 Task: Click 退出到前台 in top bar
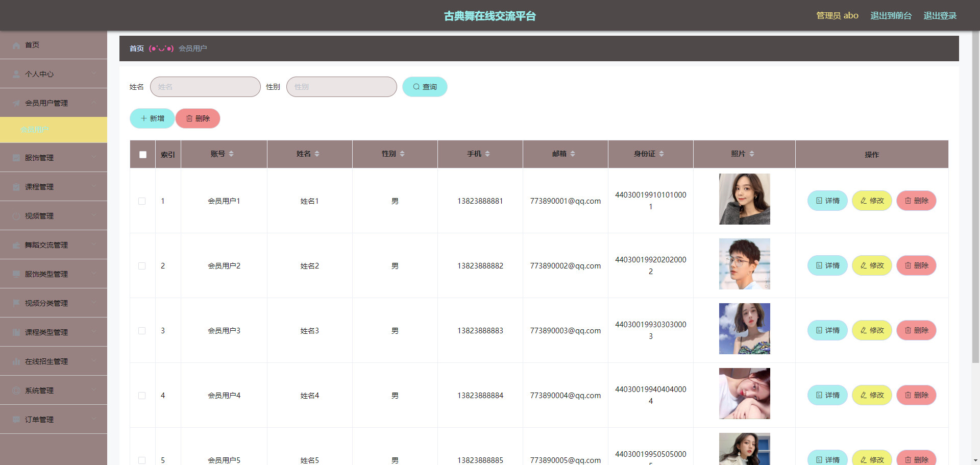(x=891, y=16)
